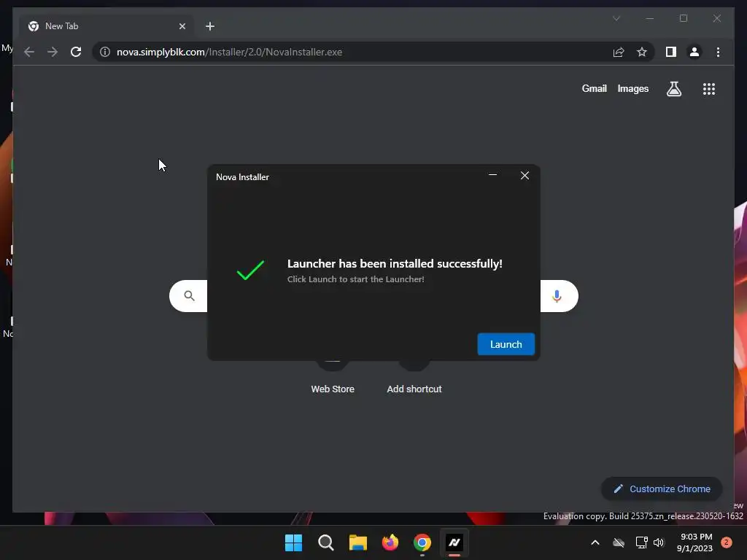This screenshot has width=747, height=560.
Task: Open notification badge in taskbar
Action: click(x=727, y=542)
